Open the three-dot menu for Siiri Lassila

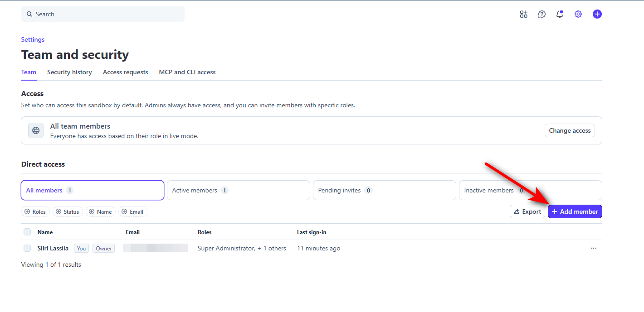[594, 248]
